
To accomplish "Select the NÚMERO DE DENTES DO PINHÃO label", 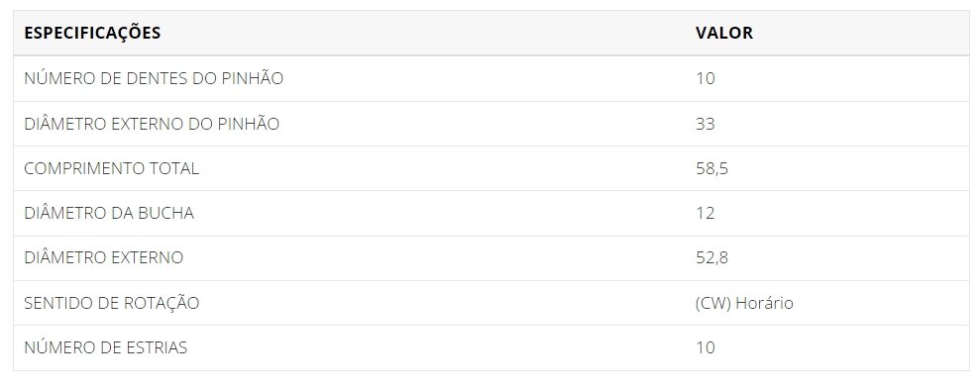I will point(154,79).
